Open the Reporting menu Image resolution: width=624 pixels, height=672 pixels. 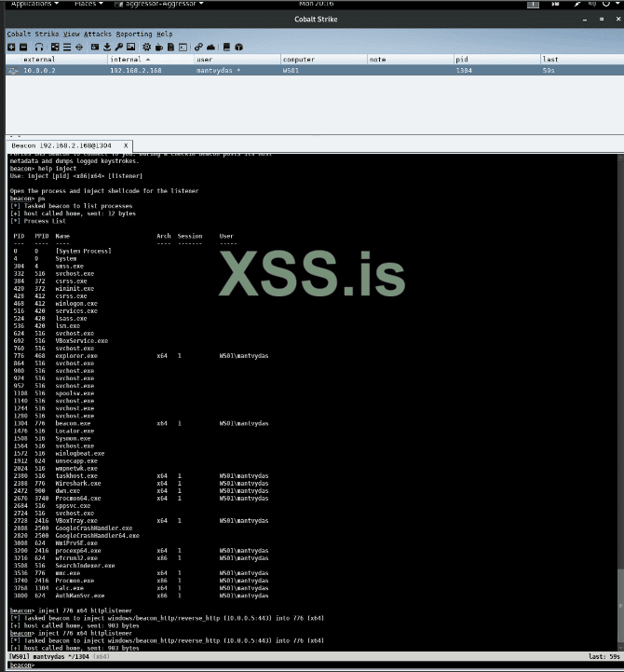click(133, 34)
